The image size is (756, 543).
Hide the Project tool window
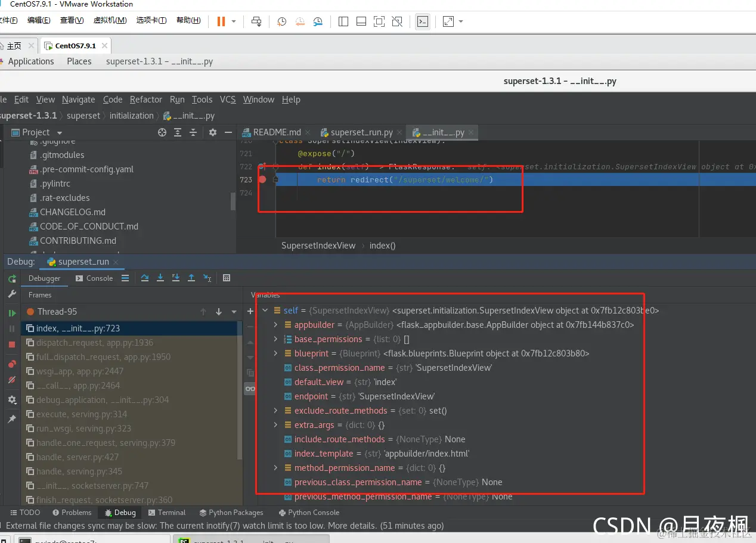pyautogui.click(x=228, y=132)
